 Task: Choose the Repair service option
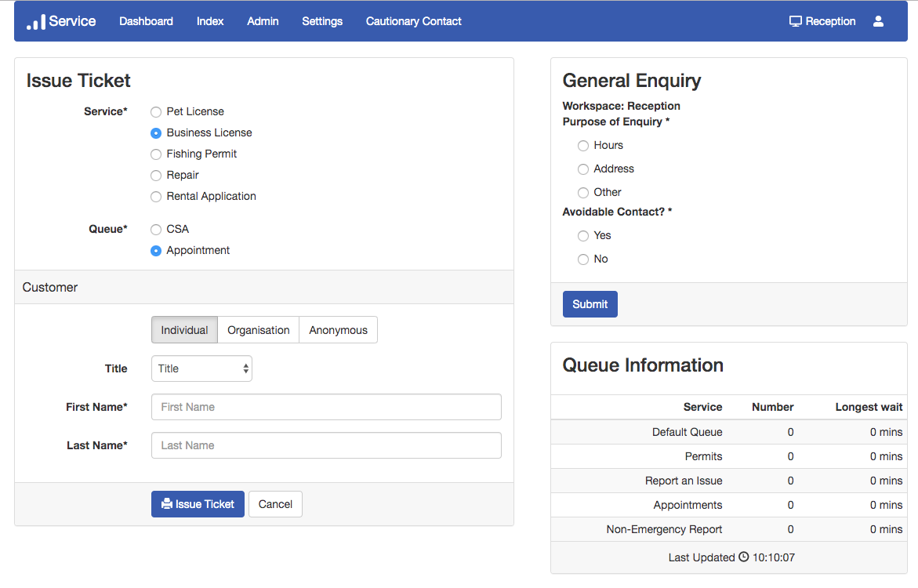coord(156,175)
